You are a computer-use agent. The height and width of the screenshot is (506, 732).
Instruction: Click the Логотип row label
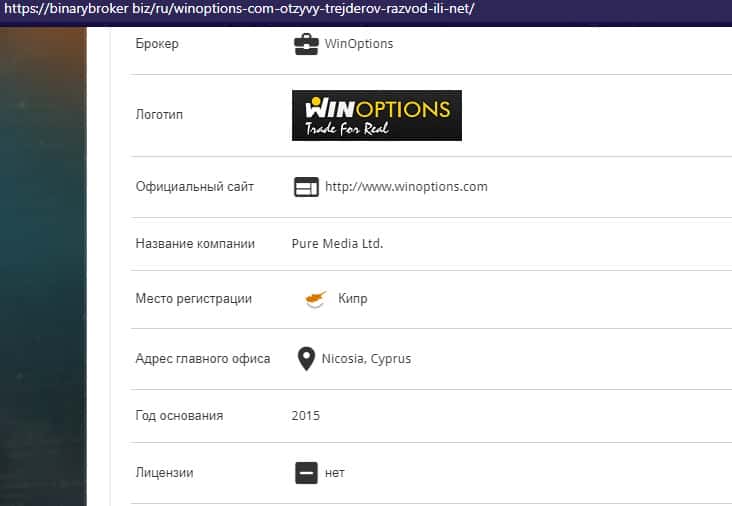[159, 115]
